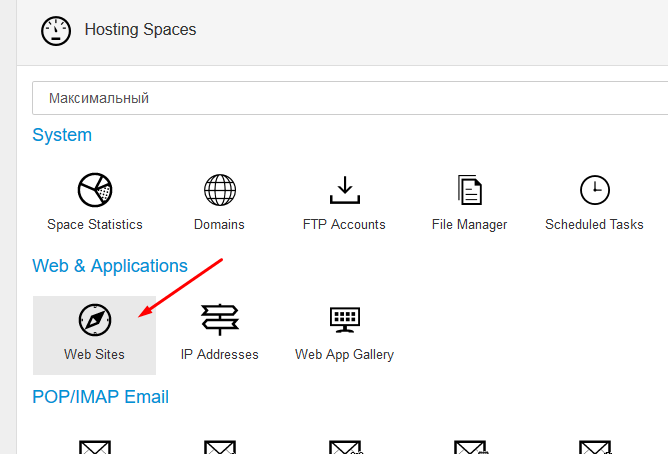The image size is (668, 454).
Task: Click the Scheduled Tasks text label
Action: point(594,224)
